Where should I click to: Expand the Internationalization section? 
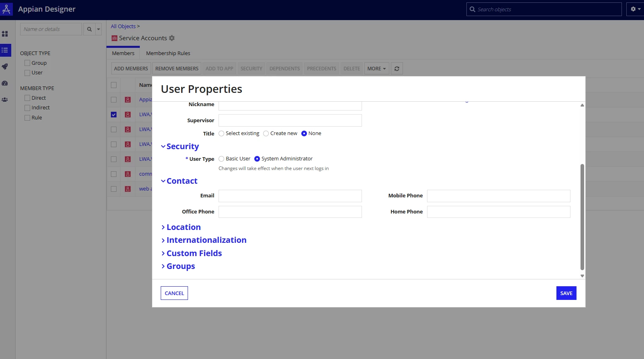coord(204,240)
